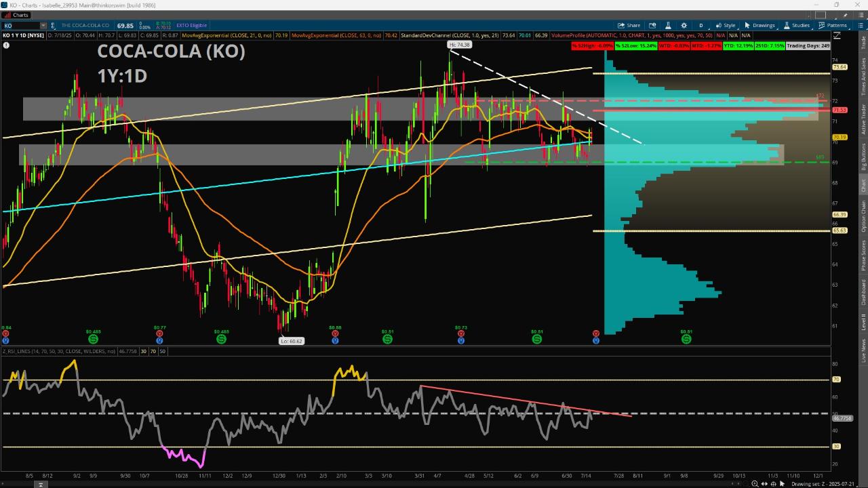This screenshot has width=868, height=488.
Task: Toggle the info bubble at chart top-left
Action: point(6,45)
